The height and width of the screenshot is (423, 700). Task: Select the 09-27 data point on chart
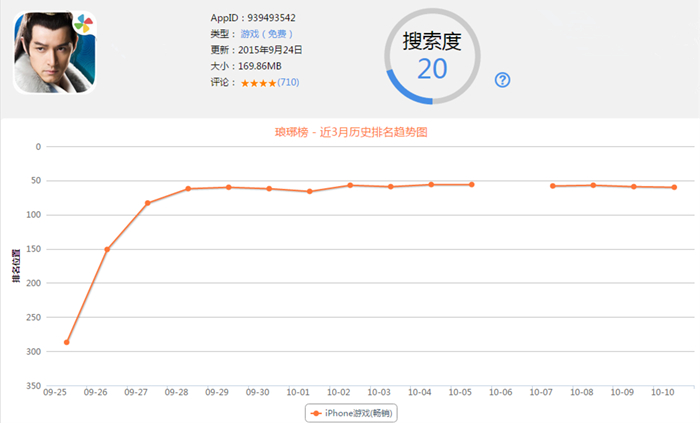(148, 203)
